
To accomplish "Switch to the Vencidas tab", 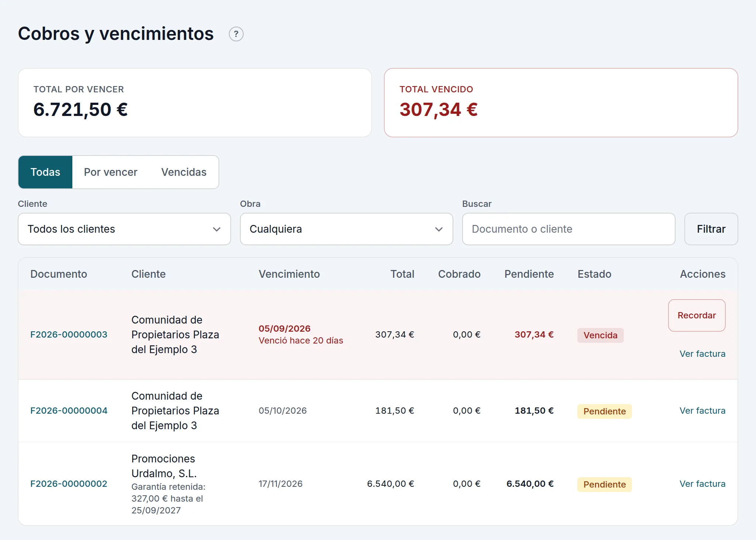I will (x=184, y=172).
